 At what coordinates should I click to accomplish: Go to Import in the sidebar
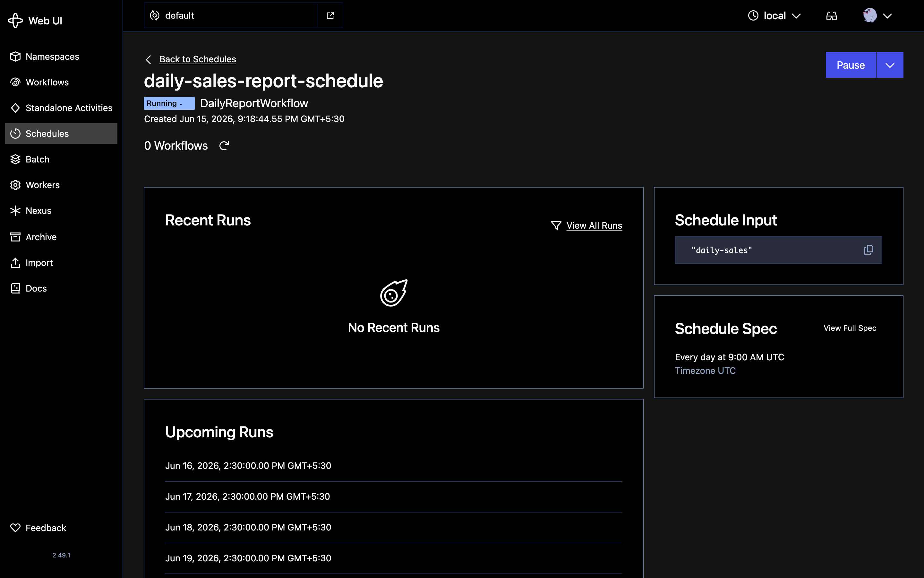[x=61, y=263]
